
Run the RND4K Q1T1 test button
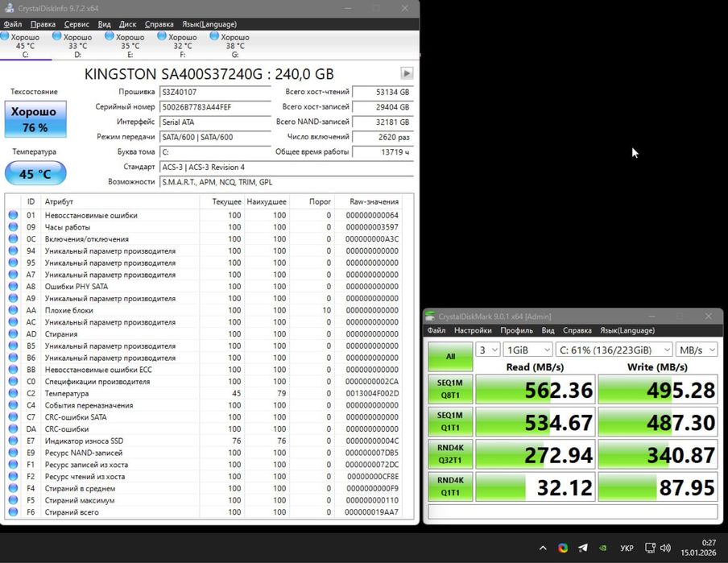(x=450, y=486)
